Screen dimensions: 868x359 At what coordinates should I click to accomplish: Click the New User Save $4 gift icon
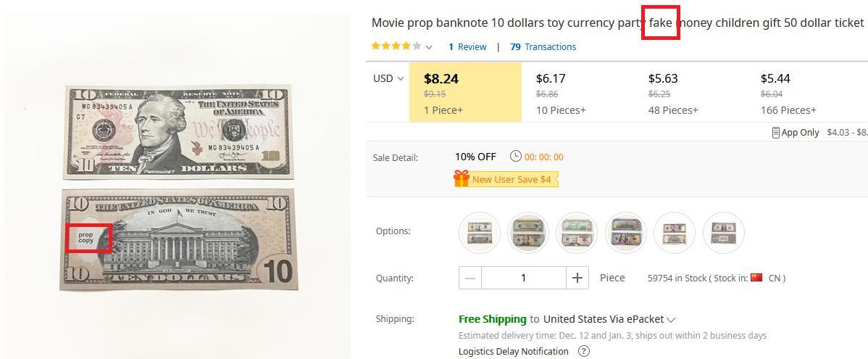[462, 178]
